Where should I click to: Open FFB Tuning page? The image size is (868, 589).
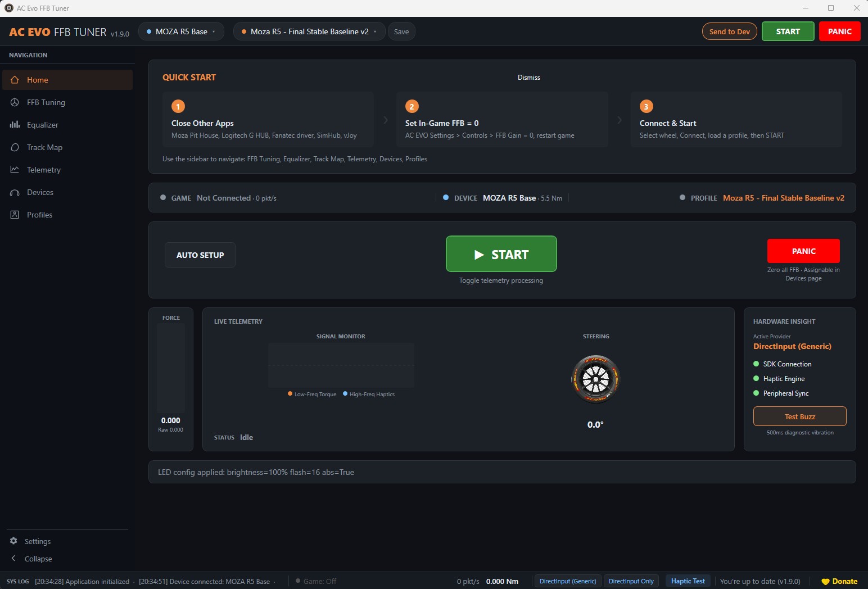67,102
